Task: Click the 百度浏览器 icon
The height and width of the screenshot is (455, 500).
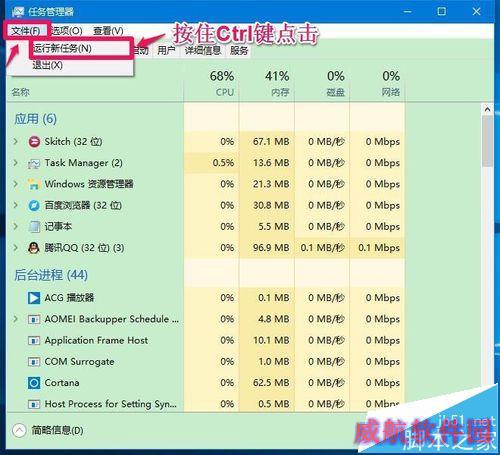Action: point(34,206)
